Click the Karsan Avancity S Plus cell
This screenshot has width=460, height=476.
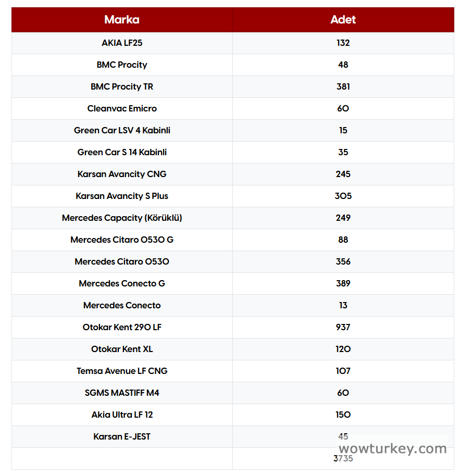122,196
